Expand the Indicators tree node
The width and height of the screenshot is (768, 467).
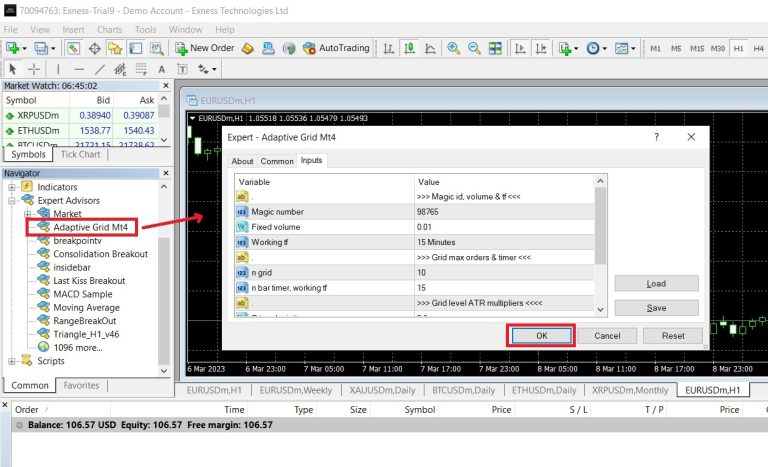pos(11,187)
